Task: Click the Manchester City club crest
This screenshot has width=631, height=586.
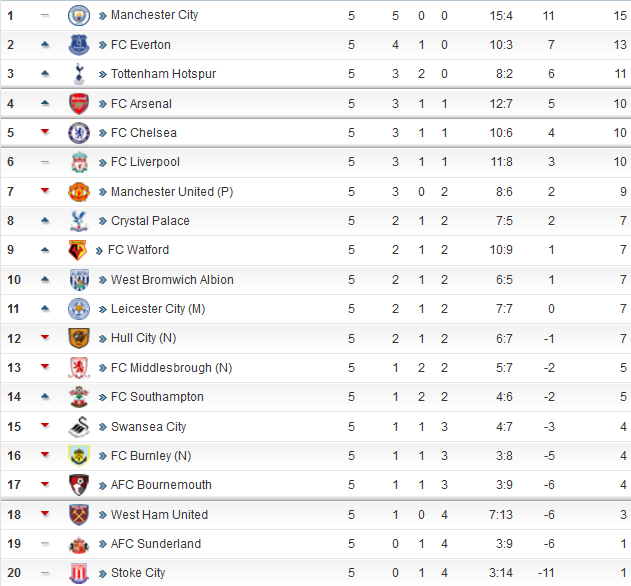Action: click(x=79, y=15)
